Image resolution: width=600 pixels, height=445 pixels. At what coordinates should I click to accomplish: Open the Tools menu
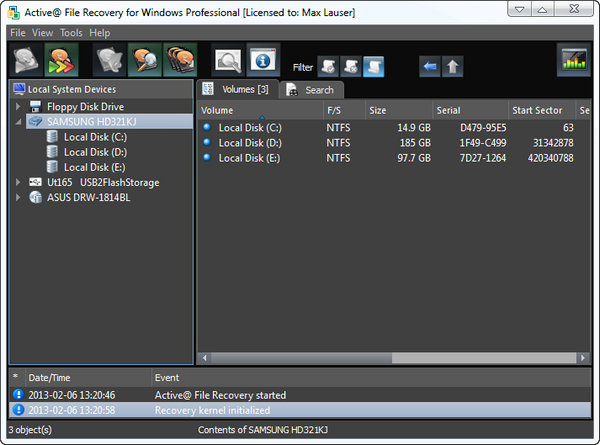pyautogui.click(x=71, y=32)
